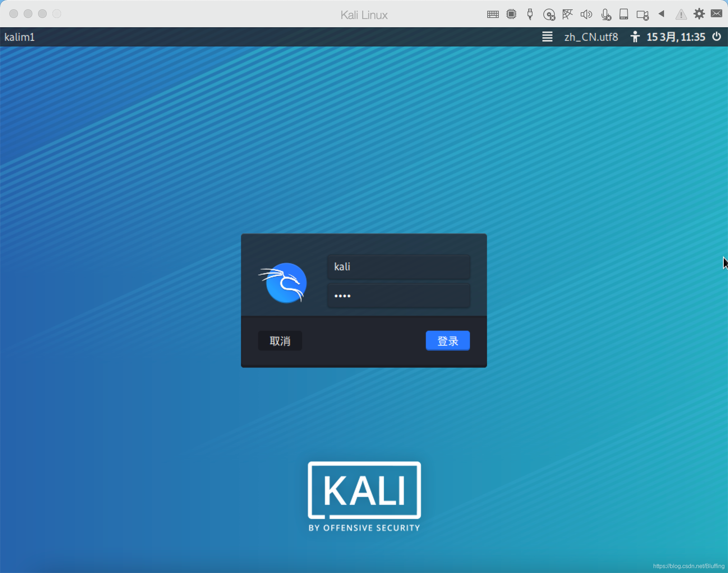The width and height of the screenshot is (728, 573).
Task: Open the CD/DVD drive icon
Action: (549, 15)
